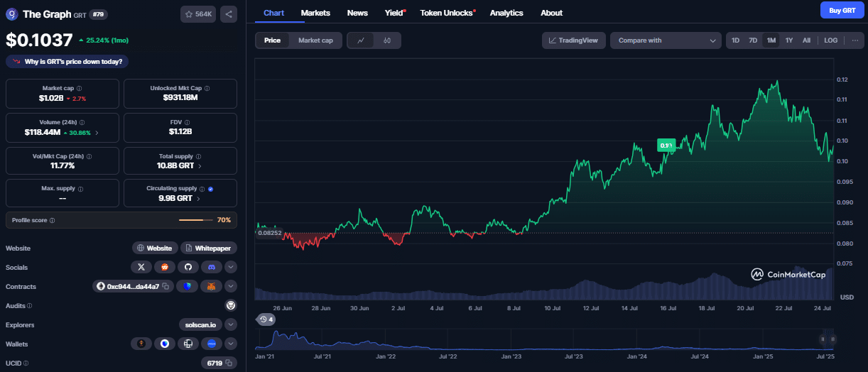Open the blue circle wallet icon in Wallets row
This screenshot has height=372, width=868.
(212, 344)
